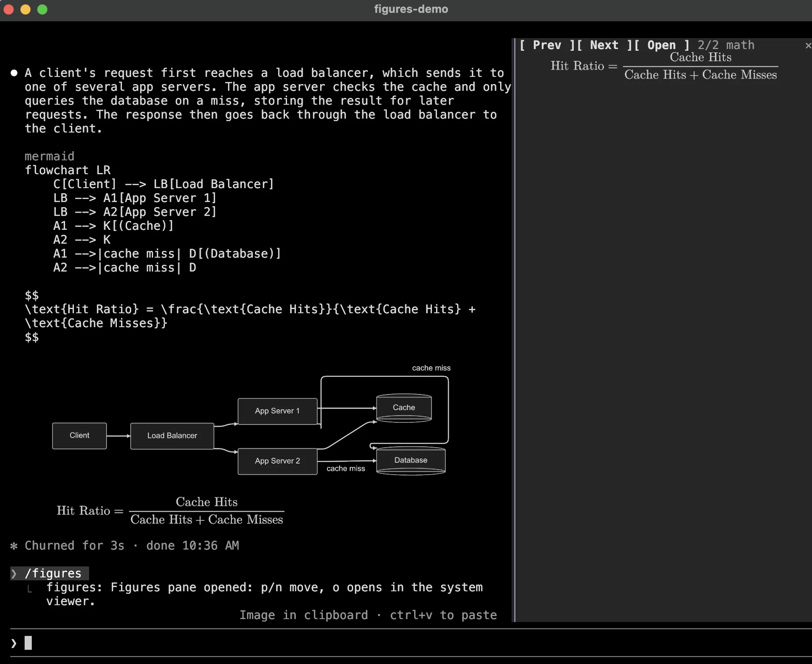Viewport: 812px width, 664px height.
Task: Click the upper 'cache miss' label above Cache
Action: tap(431, 368)
